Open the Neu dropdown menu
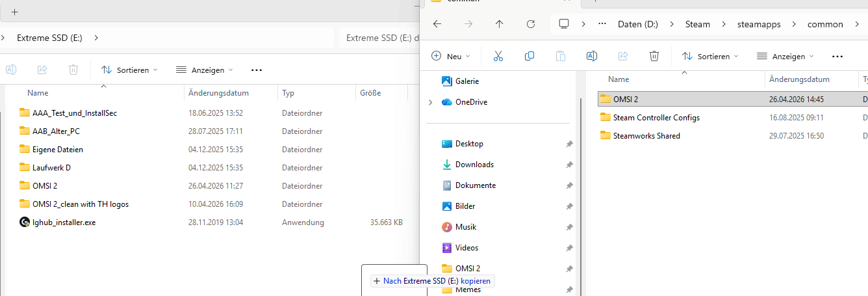868x296 pixels. (451, 57)
